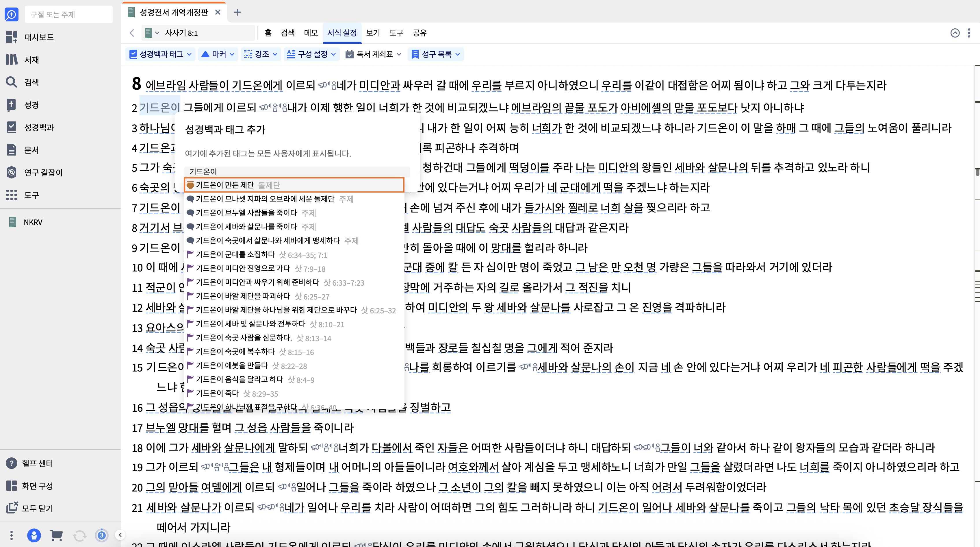Open the 도구 menu tab in panel toolbar
Image resolution: width=980 pixels, height=547 pixels.
tap(396, 33)
